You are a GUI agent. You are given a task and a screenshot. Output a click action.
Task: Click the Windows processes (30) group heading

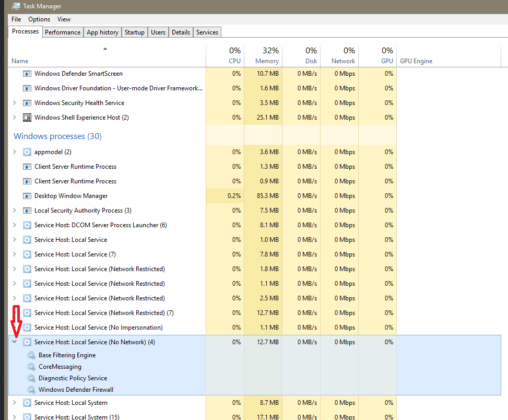pos(57,136)
